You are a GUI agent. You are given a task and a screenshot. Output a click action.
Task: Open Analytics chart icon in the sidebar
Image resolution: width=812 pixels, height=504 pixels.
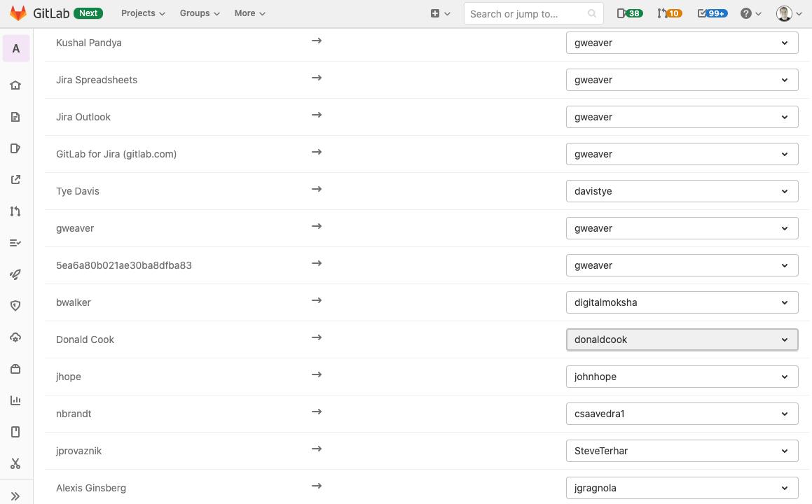pos(15,400)
